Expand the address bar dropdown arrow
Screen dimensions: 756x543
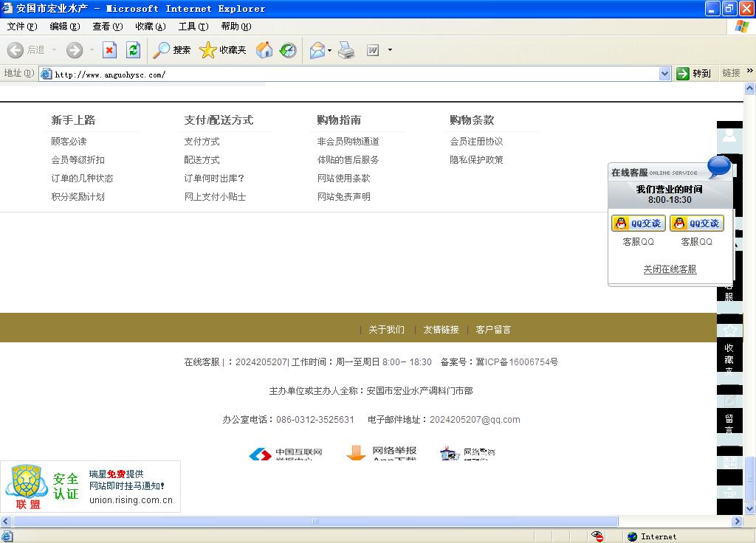pyautogui.click(x=664, y=74)
